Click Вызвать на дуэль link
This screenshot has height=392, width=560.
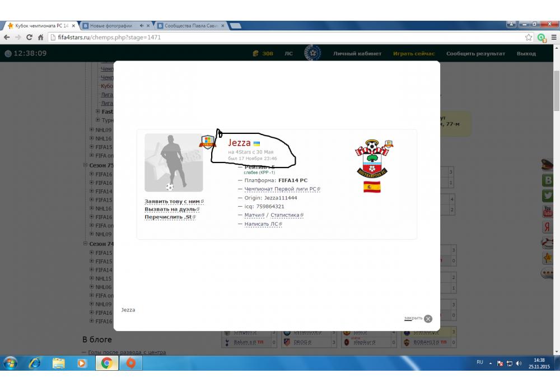point(172,209)
